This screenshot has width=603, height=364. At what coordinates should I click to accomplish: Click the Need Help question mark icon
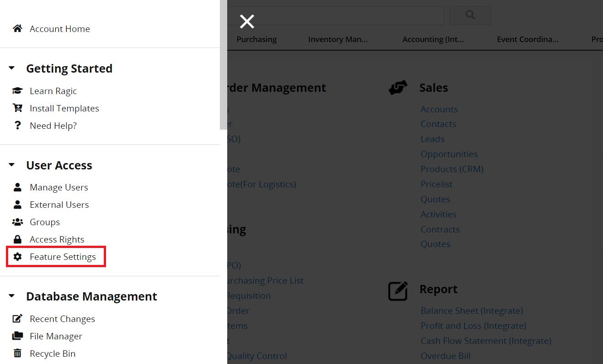pos(17,125)
